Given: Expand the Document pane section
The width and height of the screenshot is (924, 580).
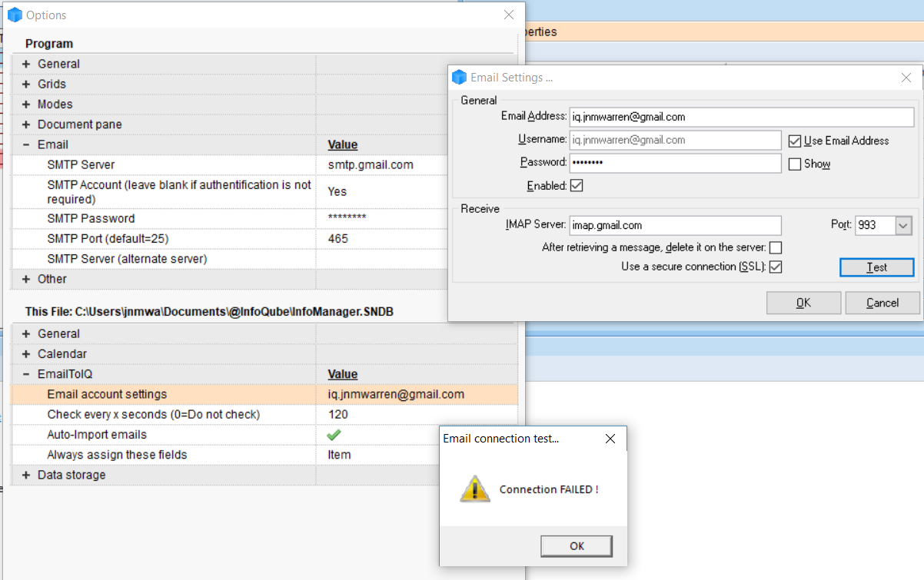Looking at the screenshot, I should click(26, 124).
